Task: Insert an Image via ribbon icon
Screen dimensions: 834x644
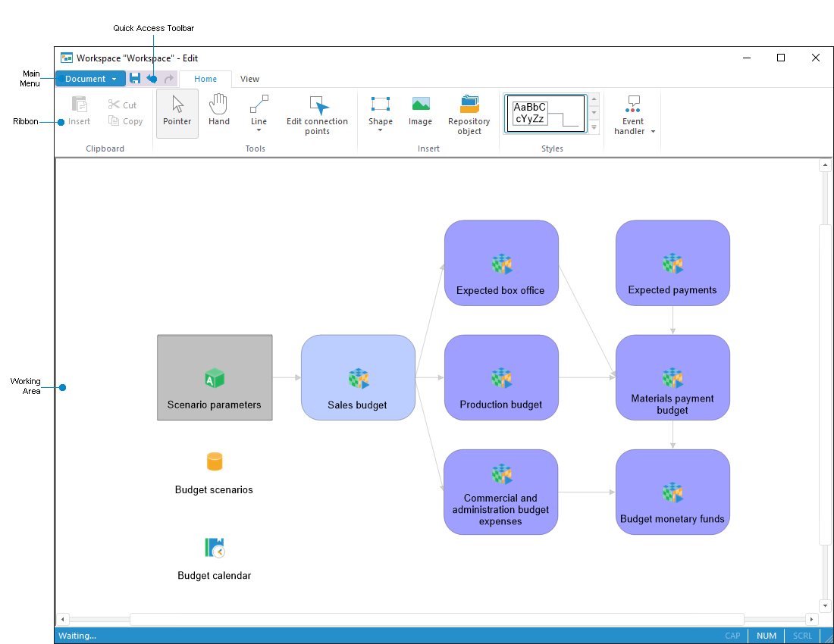Action: (420, 111)
